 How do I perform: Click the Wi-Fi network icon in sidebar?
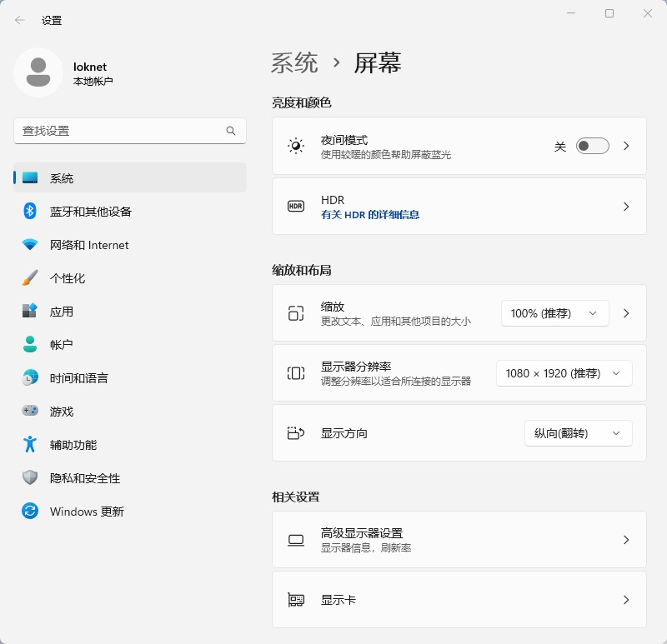[x=30, y=244]
